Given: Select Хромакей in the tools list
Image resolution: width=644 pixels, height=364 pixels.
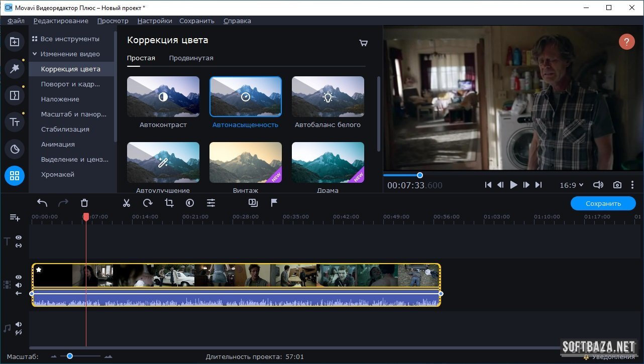Looking at the screenshot, I should [58, 174].
